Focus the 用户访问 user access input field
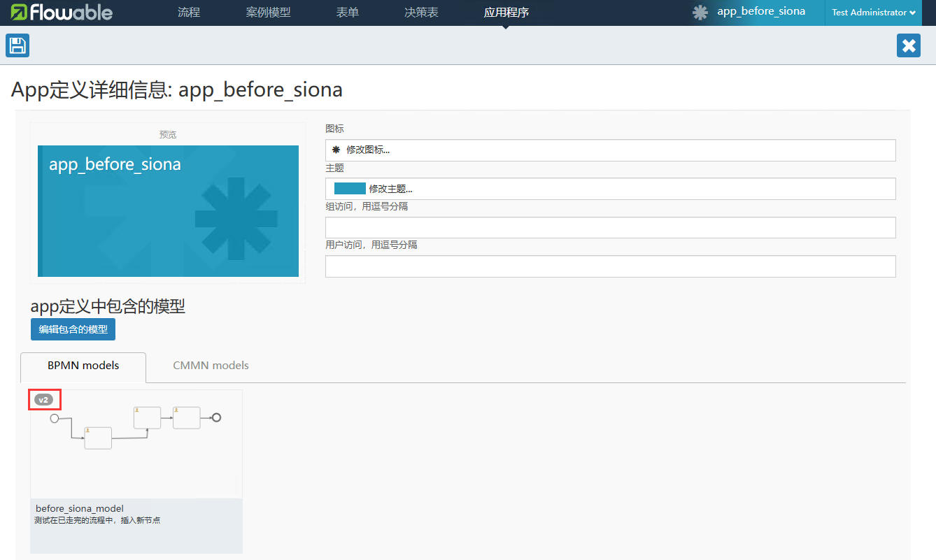936x560 pixels. 611,266
